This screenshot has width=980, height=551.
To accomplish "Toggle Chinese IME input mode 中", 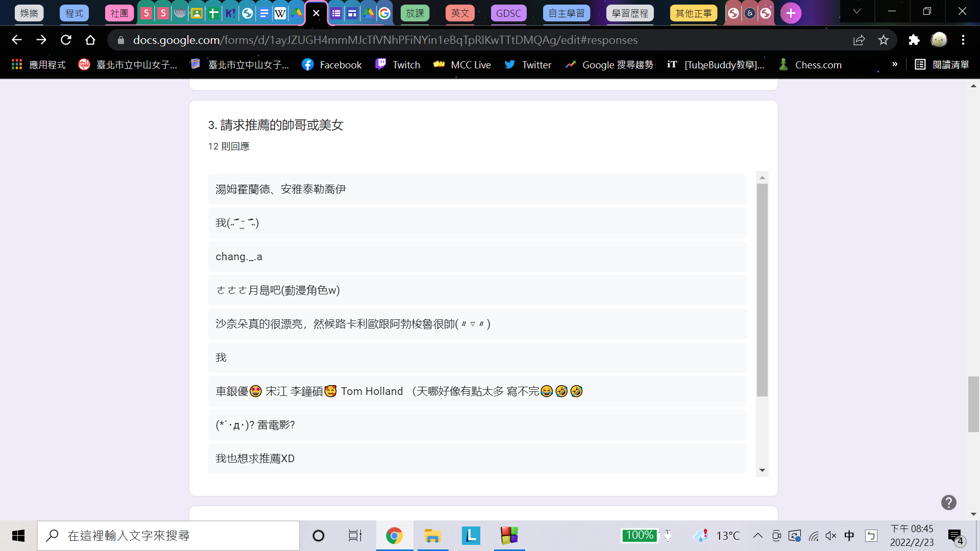I will click(849, 536).
